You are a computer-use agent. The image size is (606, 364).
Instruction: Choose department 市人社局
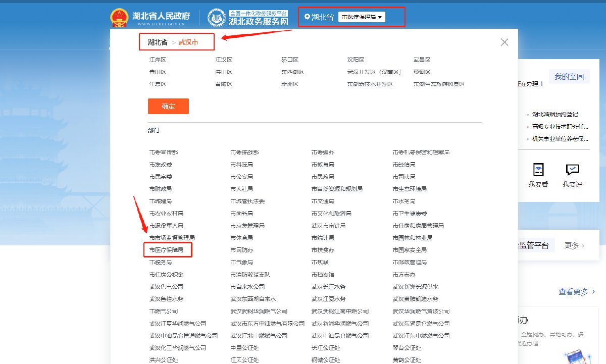[241, 189]
